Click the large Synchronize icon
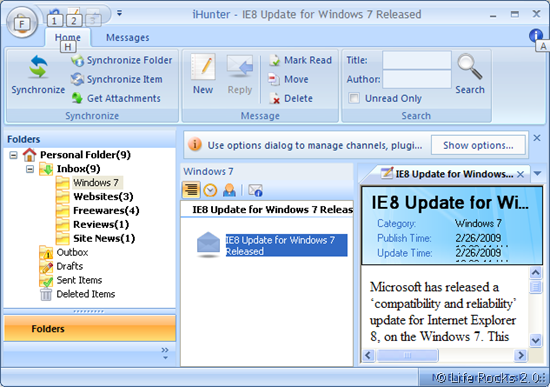 [x=38, y=67]
